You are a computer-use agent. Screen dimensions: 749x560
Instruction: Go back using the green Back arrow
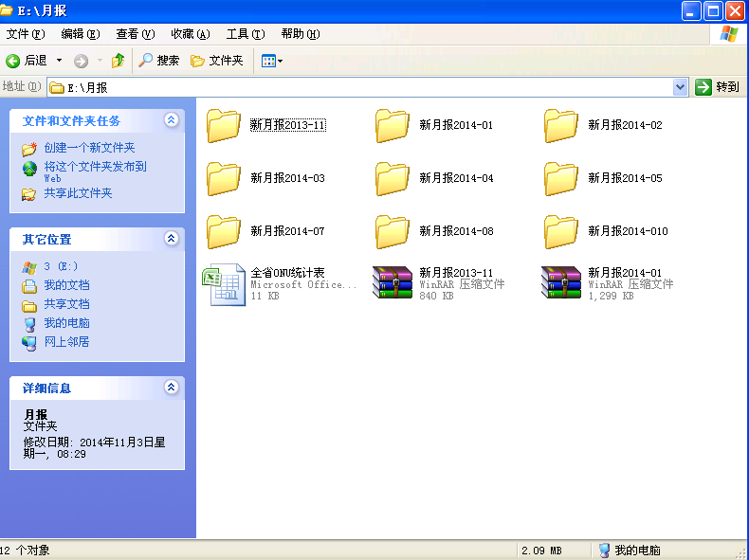pyautogui.click(x=12, y=61)
